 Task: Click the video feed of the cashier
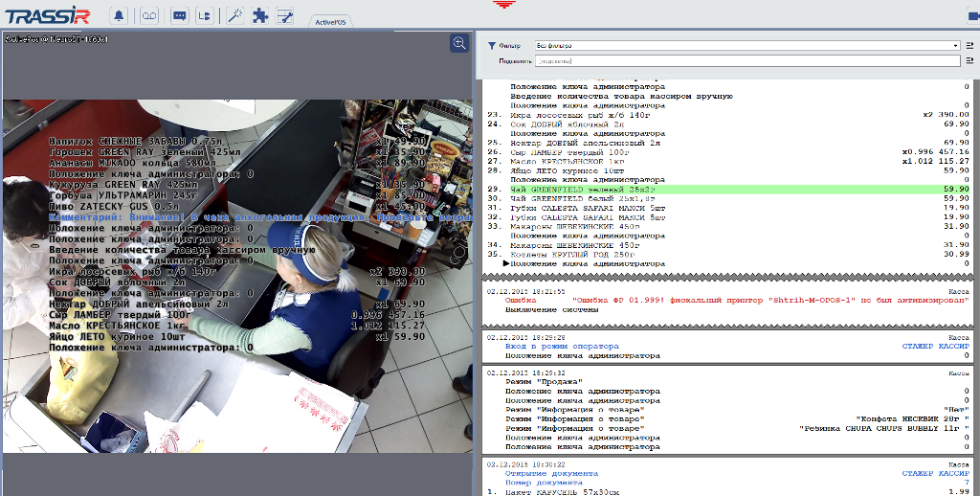tap(237, 276)
